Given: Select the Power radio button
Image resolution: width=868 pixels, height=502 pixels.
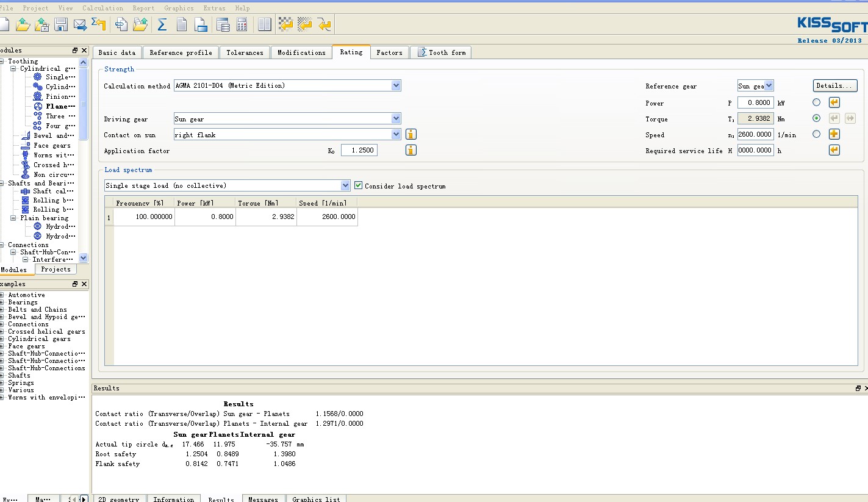Looking at the screenshot, I should pos(816,102).
